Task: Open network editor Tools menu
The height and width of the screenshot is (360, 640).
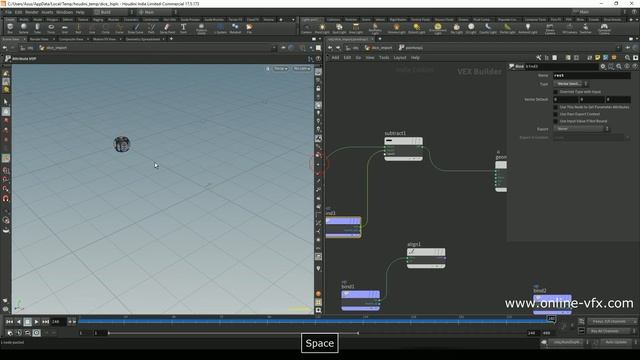Action: coord(384,58)
